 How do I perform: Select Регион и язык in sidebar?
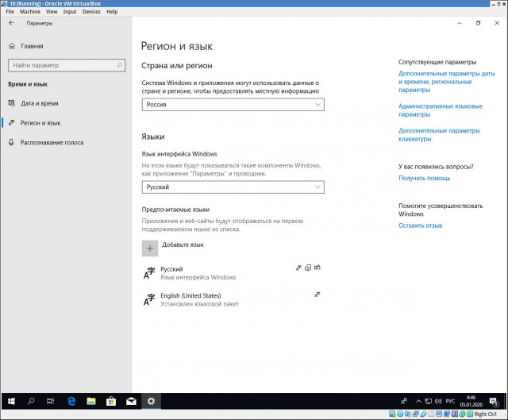pyautogui.click(x=40, y=123)
